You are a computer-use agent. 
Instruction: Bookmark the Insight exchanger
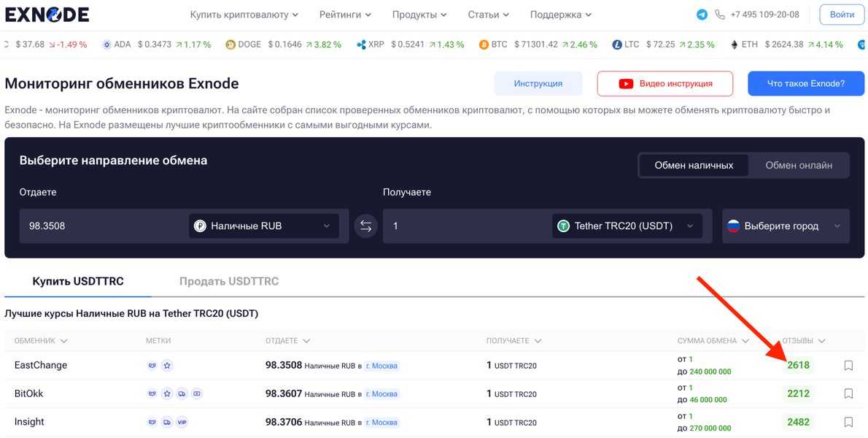pos(848,422)
